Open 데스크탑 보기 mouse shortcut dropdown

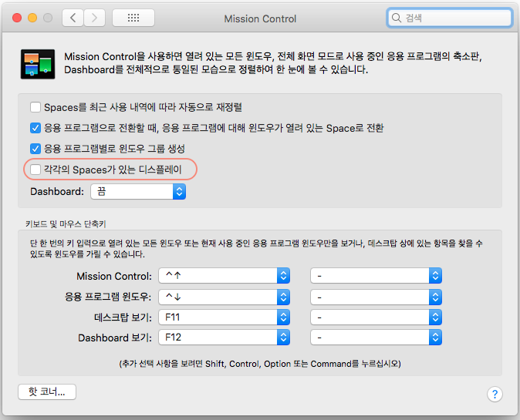tap(376, 318)
